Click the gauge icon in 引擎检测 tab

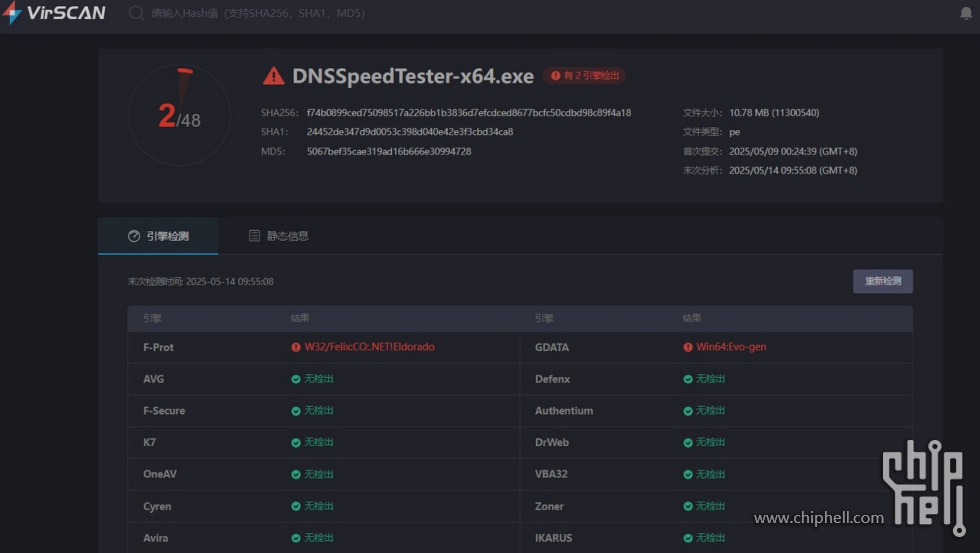coord(134,236)
